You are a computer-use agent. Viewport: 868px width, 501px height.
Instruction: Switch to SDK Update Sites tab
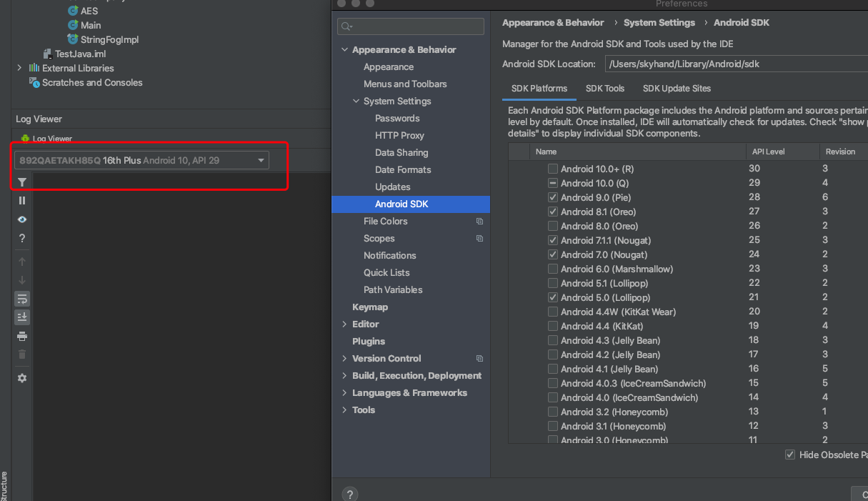point(677,89)
